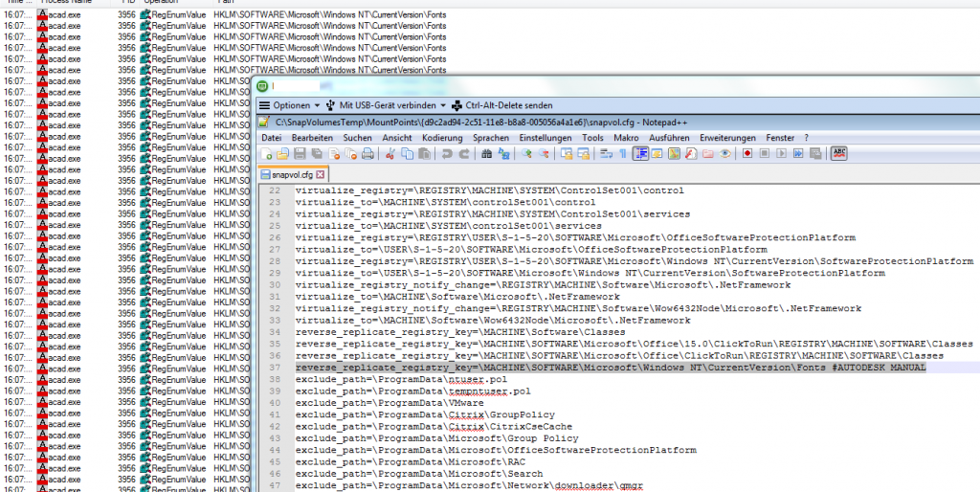
Task: Open the Erweiterungen menu
Action: (727, 138)
